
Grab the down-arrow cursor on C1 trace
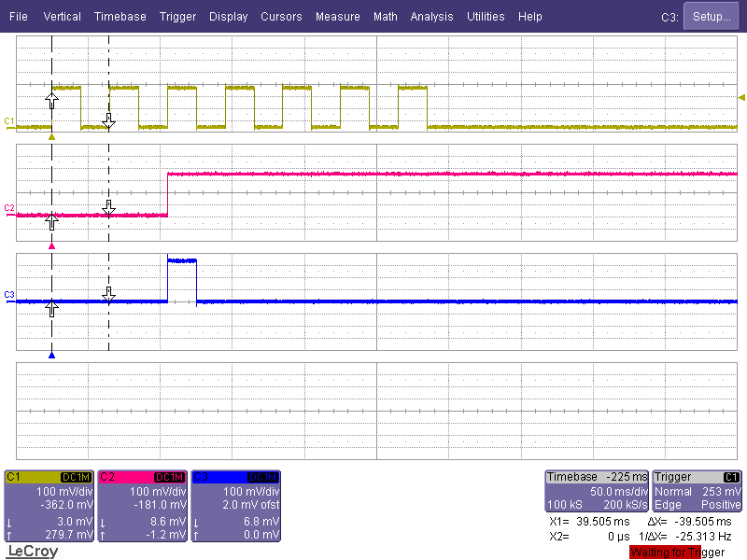click(108, 121)
